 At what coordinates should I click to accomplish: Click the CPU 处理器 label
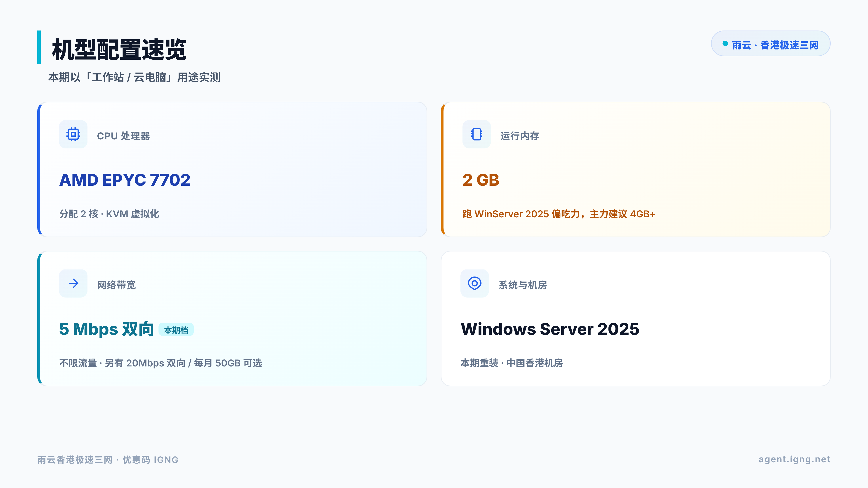pyautogui.click(x=123, y=136)
